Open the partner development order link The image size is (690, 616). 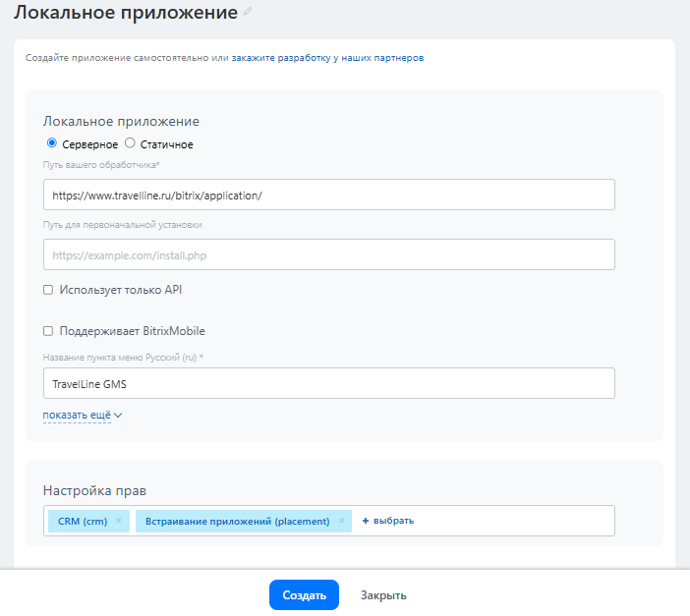pyautogui.click(x=327, y=58)
